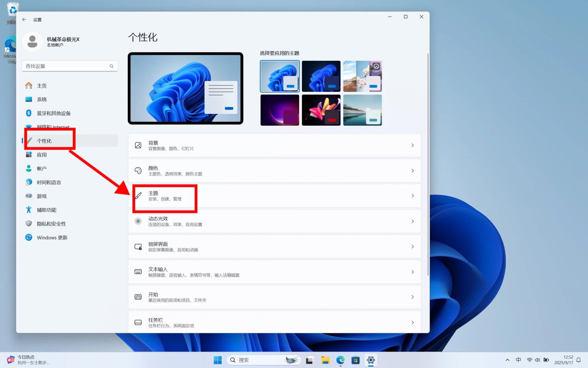Expand the 开始 row chevron
This screenshot has width=588, height=368.
coord(412,297)
